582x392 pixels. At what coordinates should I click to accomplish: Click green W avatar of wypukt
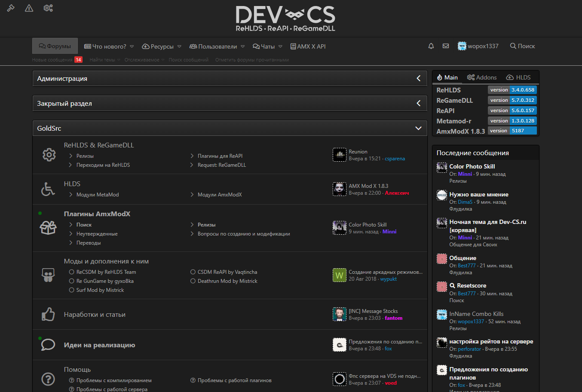click(x=340, y=275)
